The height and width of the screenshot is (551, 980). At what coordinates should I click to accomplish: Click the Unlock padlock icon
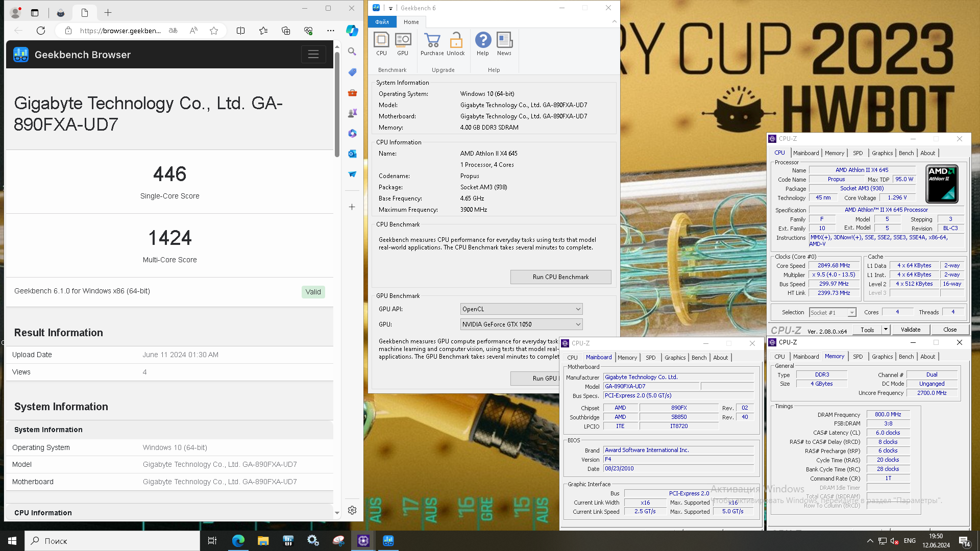tap(456, 44)
